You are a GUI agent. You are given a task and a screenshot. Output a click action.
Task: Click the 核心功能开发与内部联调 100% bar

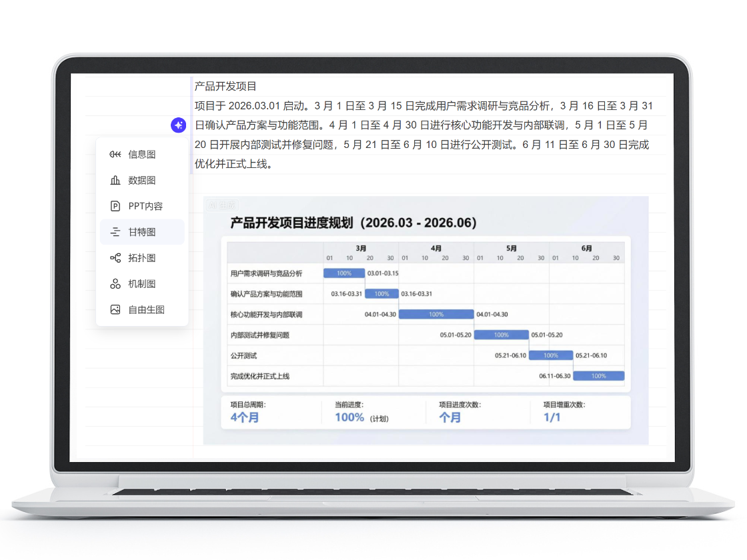point(436,315)
